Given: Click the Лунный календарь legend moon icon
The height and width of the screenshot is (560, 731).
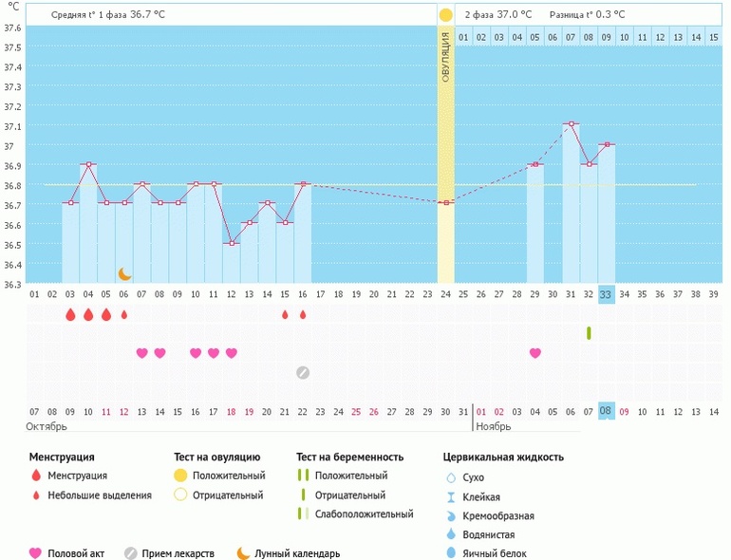Looking at the screenshot, I should (244, 553).
